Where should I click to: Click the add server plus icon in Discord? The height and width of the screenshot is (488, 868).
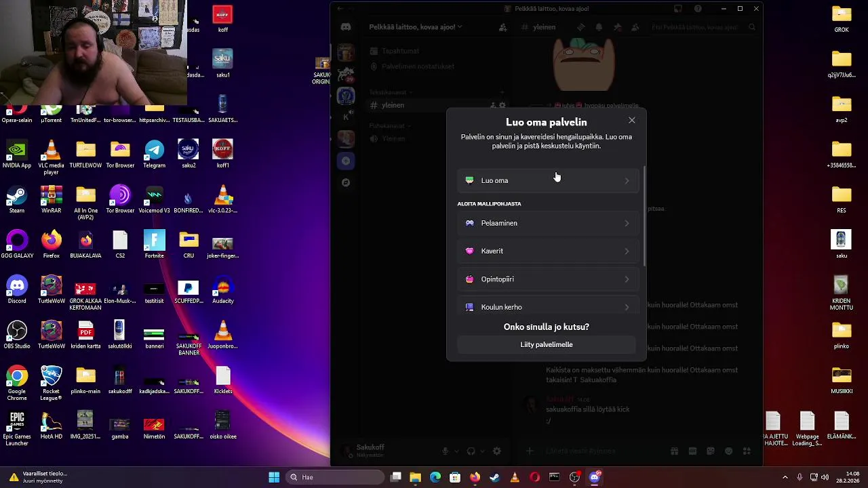click(x=346, y=161)
